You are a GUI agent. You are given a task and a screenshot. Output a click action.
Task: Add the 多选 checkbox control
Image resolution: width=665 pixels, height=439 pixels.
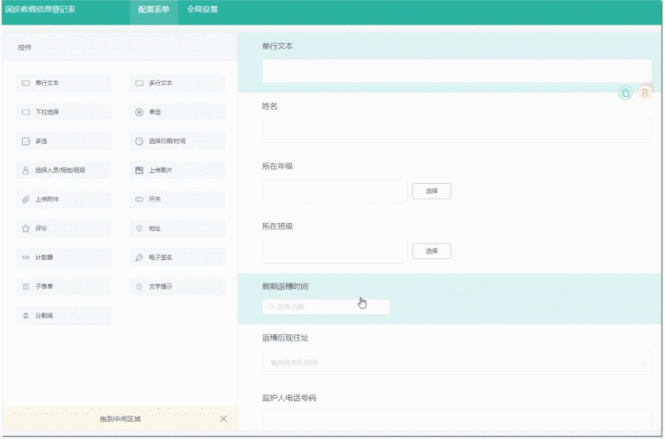(62, 141)
